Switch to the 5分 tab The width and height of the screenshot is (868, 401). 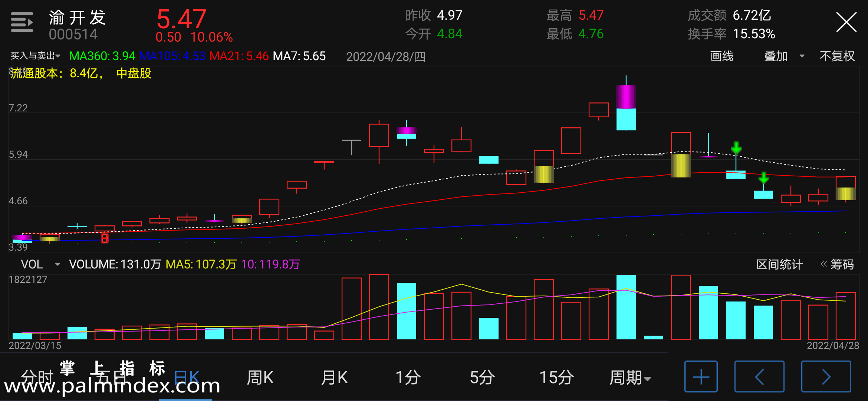pos(482,378)
